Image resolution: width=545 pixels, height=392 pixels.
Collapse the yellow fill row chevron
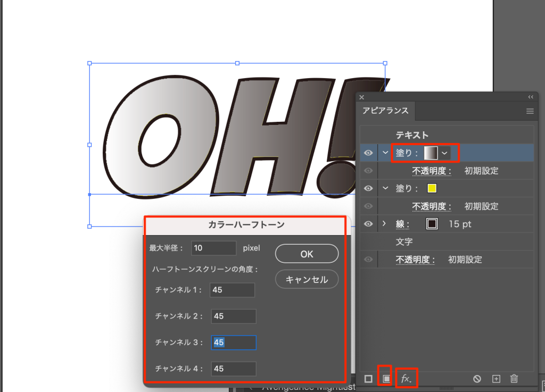[385, 188]
